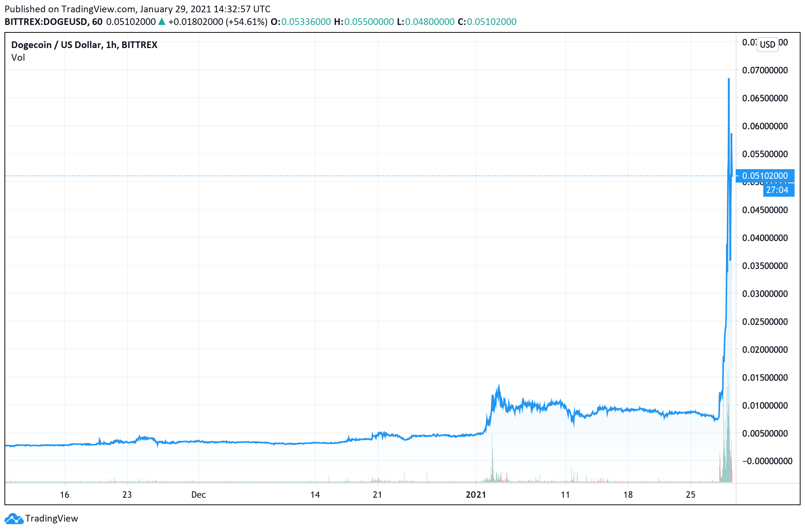805x532 pixels.
Task: Click the Published on TradingView.com header text
Action: pos(138,9)
